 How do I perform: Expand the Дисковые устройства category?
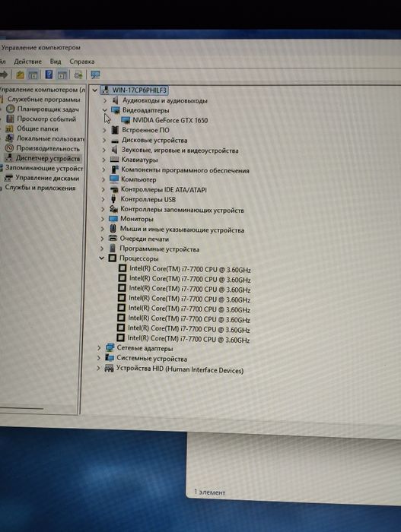tap(104, 140)
